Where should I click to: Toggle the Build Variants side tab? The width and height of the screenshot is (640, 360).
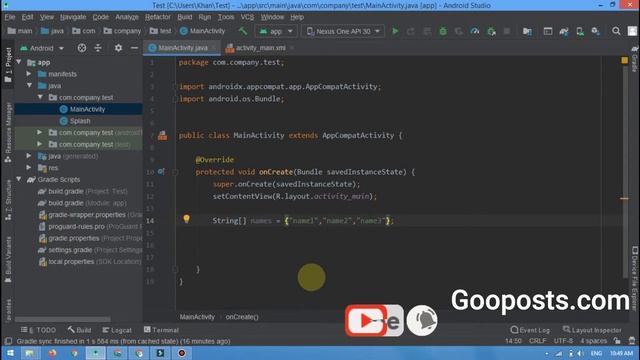click(8, 259)
